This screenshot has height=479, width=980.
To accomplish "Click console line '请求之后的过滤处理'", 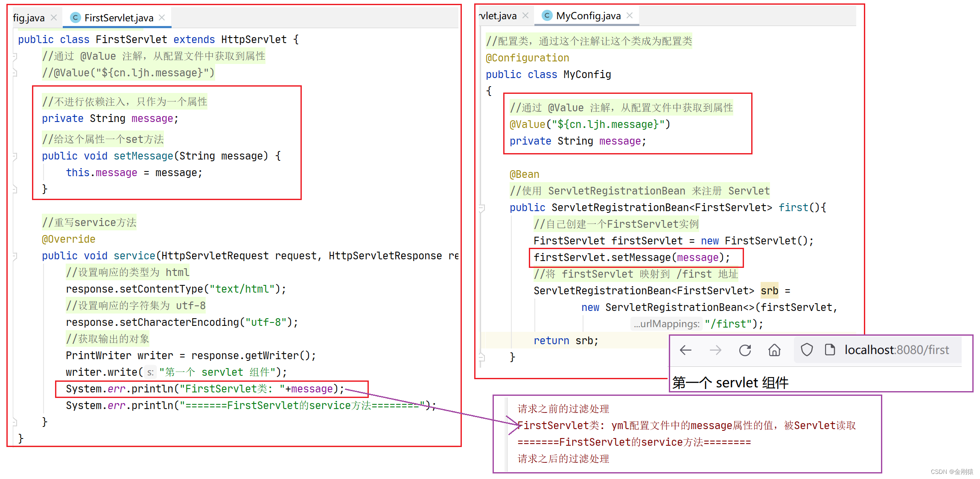I will tap(563, 459).
